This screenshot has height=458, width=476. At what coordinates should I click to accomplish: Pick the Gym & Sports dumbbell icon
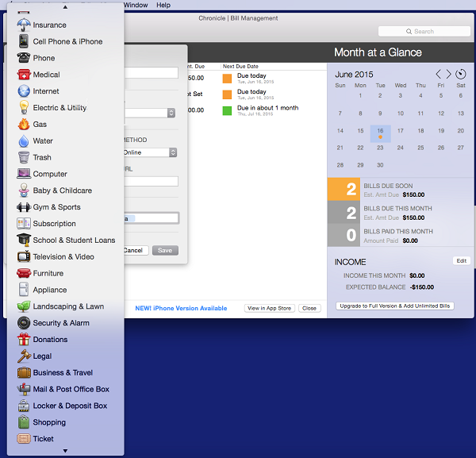[x=24, y=207]
